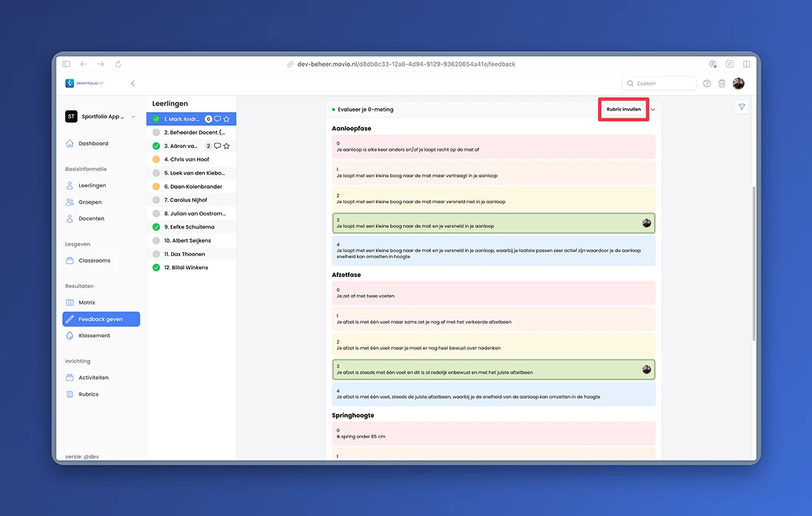
Task: Click the link icon in address bar
Action: coord(290,64)
